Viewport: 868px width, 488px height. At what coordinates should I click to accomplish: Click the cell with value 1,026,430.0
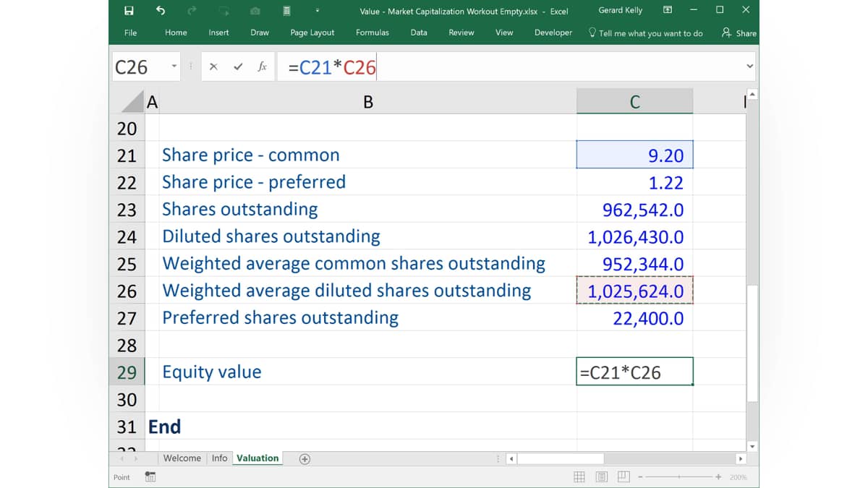click(634, 236)
